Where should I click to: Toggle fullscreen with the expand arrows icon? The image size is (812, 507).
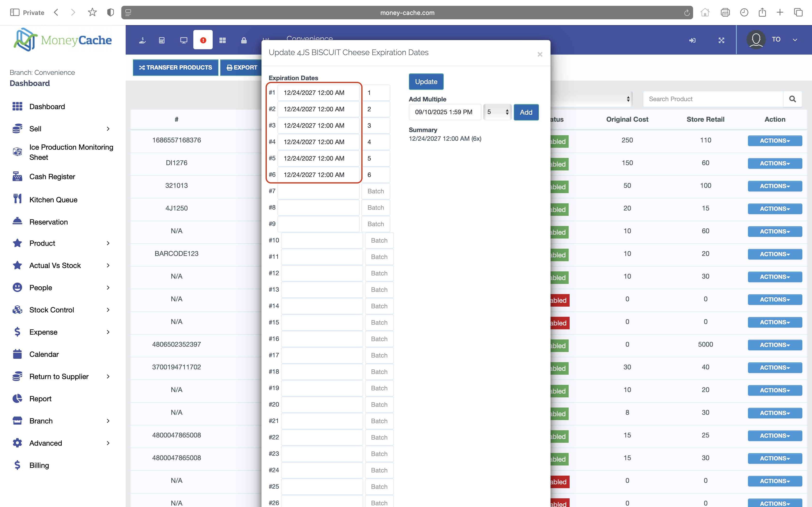tap(722, 40)
